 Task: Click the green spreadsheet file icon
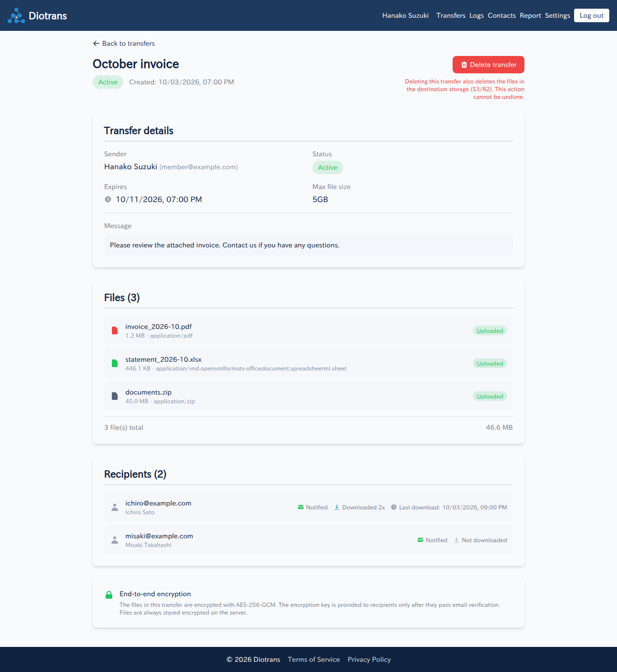point(115,363)
